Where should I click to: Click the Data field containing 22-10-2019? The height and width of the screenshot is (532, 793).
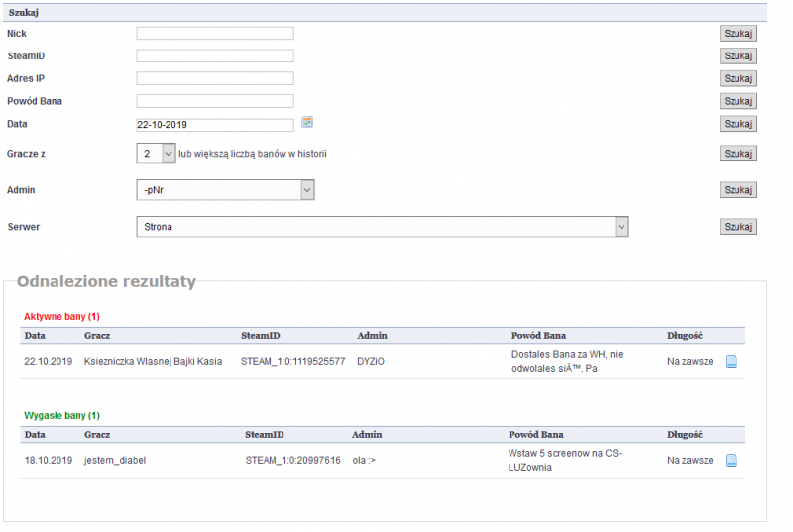tap(215, 125)
